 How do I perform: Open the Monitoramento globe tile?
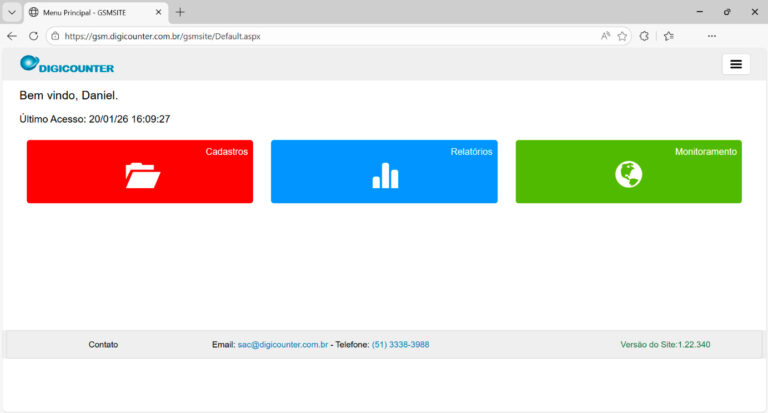pos(628,172)
